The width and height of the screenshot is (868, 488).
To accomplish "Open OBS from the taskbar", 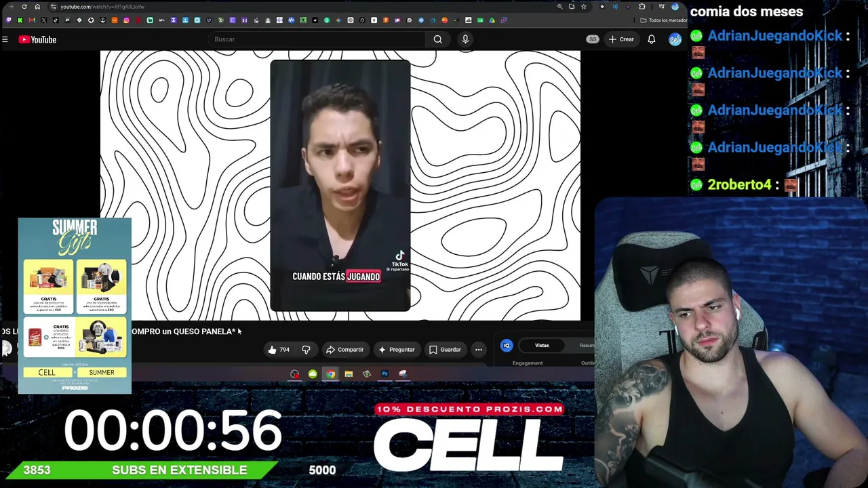I will click(x=294, y=374).
